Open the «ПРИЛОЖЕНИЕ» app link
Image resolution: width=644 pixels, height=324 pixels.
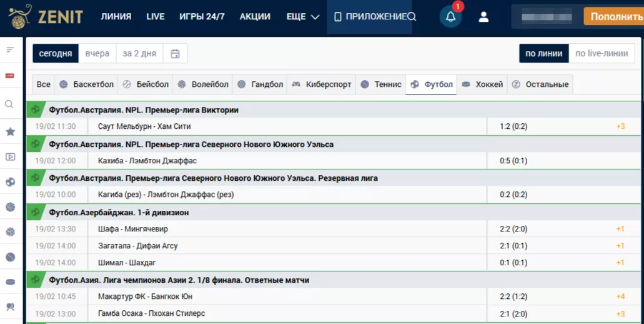[370, 17]
